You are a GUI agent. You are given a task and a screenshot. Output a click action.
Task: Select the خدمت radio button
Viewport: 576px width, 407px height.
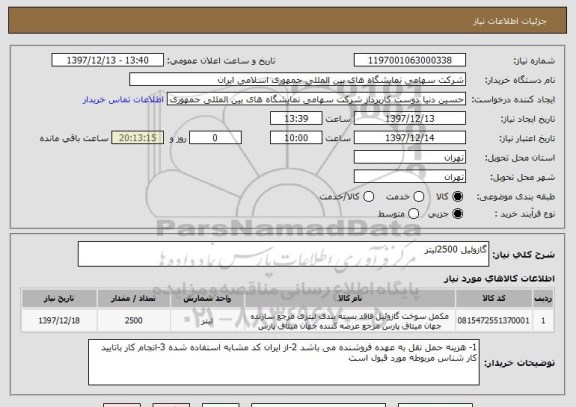coord(419,197)
